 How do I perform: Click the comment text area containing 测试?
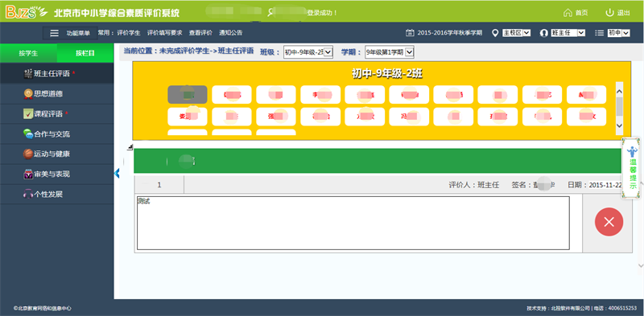353,223
